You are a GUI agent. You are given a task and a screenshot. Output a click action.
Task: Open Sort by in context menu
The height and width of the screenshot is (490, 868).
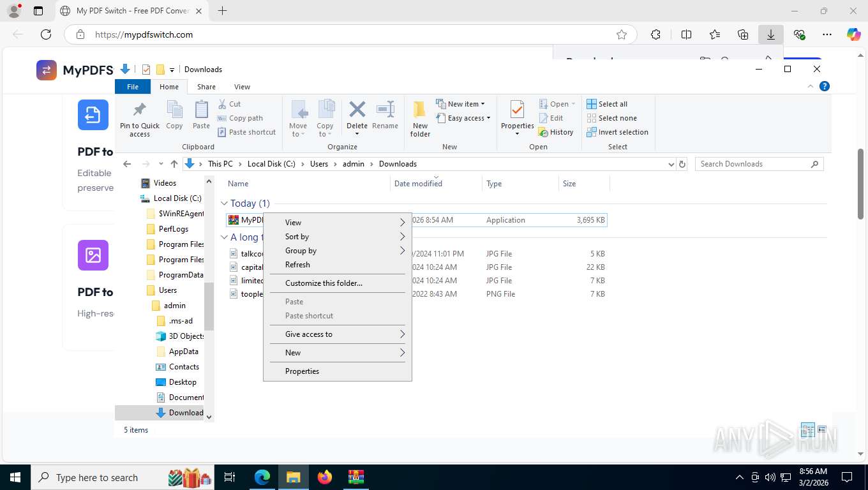[337, 237]
